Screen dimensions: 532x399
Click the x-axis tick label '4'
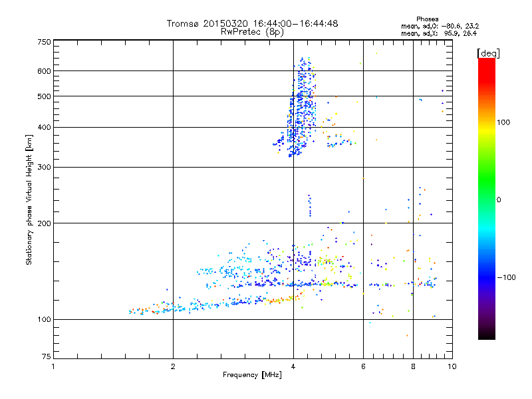click(293, 366)
